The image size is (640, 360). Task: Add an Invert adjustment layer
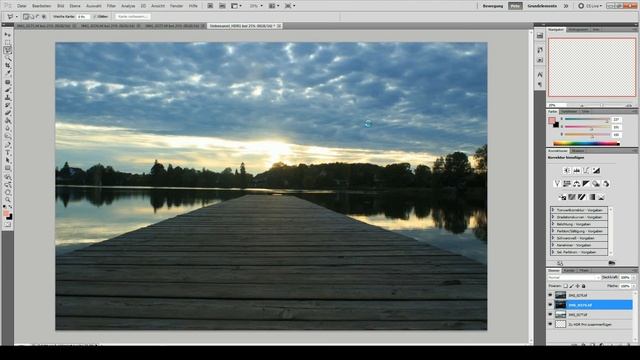click(x=562, y=197)
